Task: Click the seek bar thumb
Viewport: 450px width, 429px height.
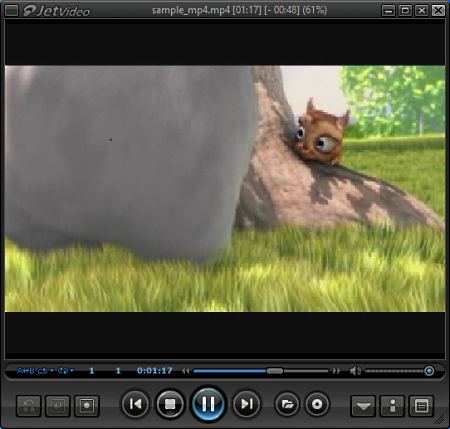Action: tap(275, 371)
